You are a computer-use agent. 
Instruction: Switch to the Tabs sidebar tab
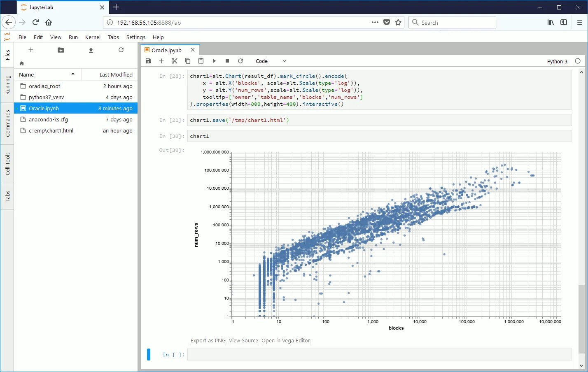tap(7, 196)
